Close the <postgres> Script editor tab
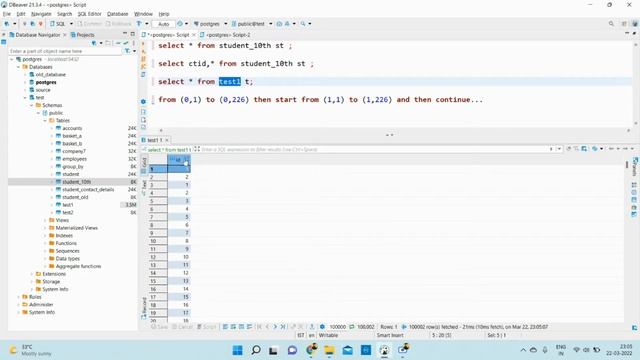640x360 pixels. [194, 35]
